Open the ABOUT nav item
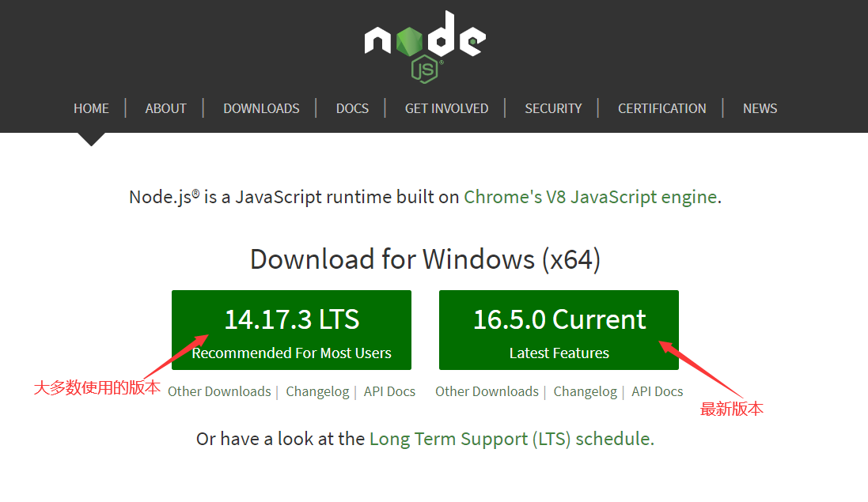Viewport: 868px width, 502px height. point(165,108)
